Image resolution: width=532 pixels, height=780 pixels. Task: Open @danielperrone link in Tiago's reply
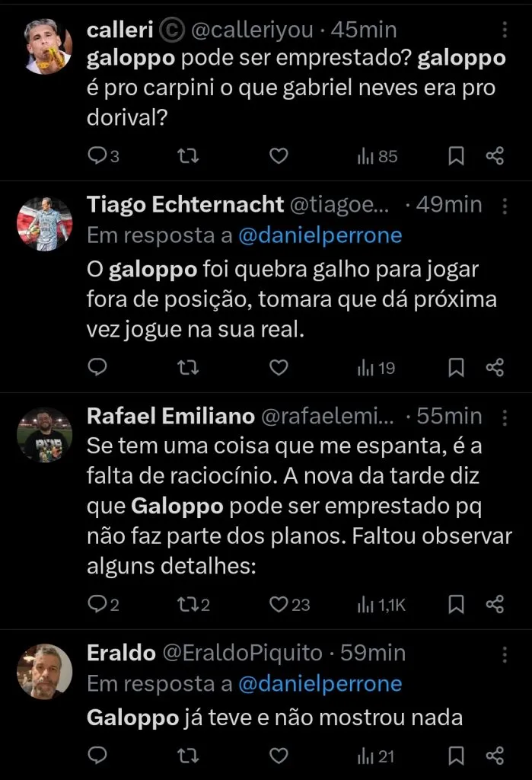pos(320,236)
